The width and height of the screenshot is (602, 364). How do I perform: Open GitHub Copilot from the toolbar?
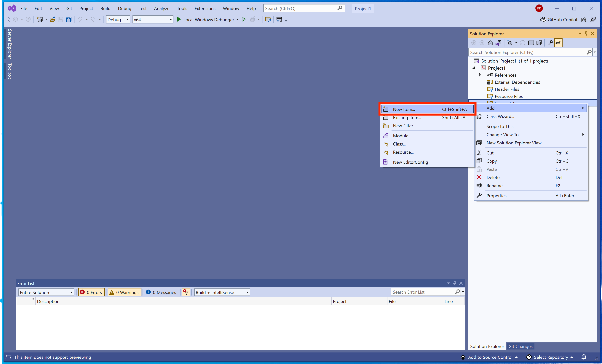coord(558,20)
